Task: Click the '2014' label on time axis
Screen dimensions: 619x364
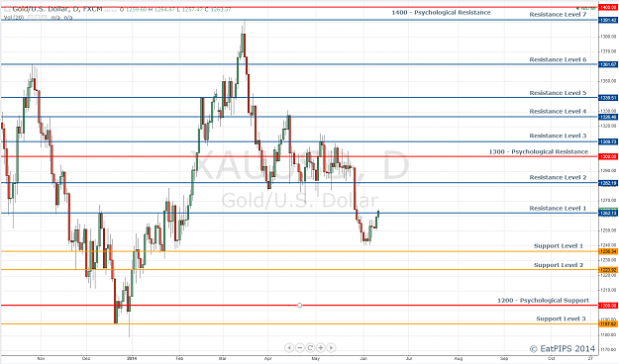Action: click(x=132, y=359)
